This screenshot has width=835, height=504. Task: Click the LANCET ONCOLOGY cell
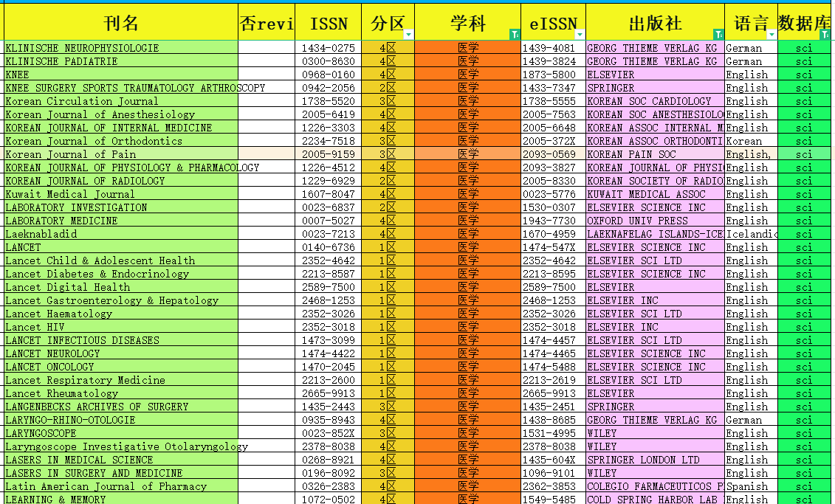[x=121, y=367]
